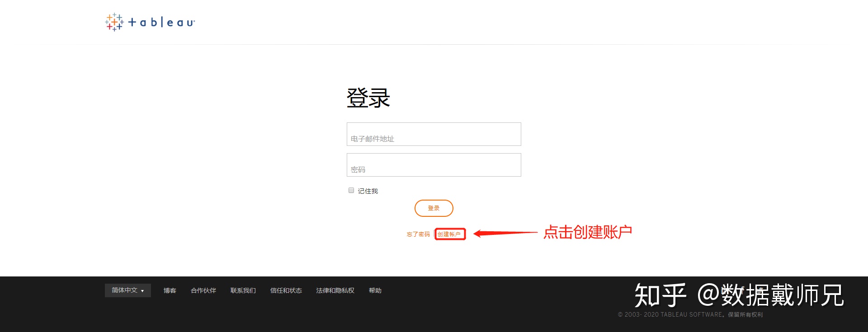The width and height of the screenshot is (868, 332).
Task: Click the orange 登录 sign-in button
Action: (434, 208)
